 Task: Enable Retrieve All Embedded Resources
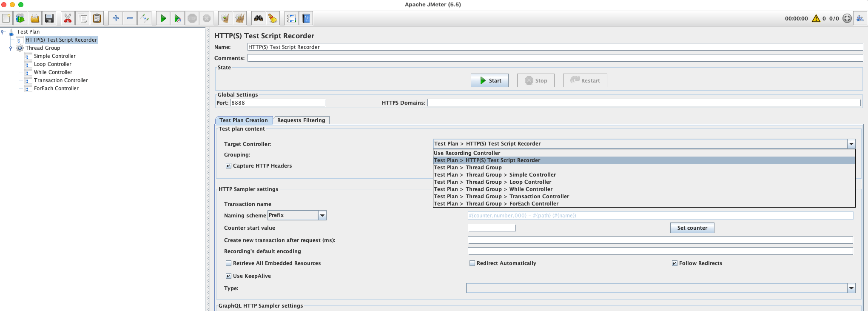pos(228,263)
